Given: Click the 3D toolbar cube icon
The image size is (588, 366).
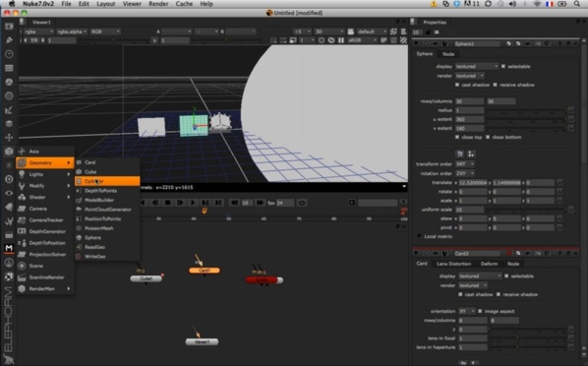Looking at the screenshot, I should (9, 152).
